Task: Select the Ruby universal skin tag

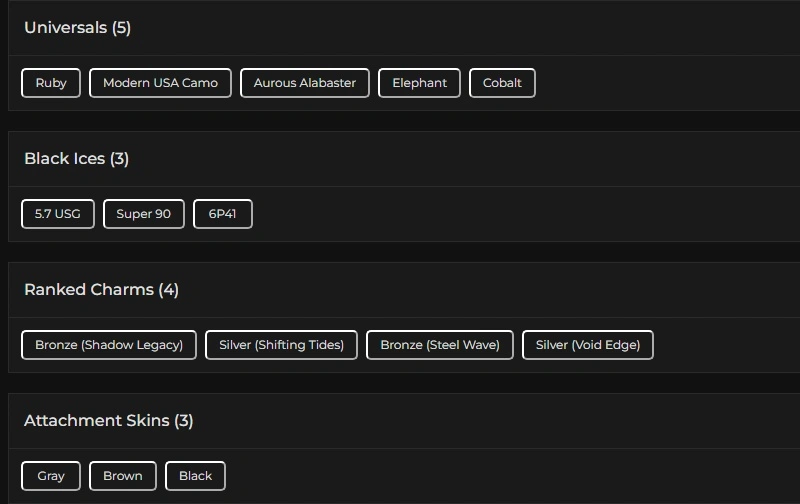Action: 51,83
